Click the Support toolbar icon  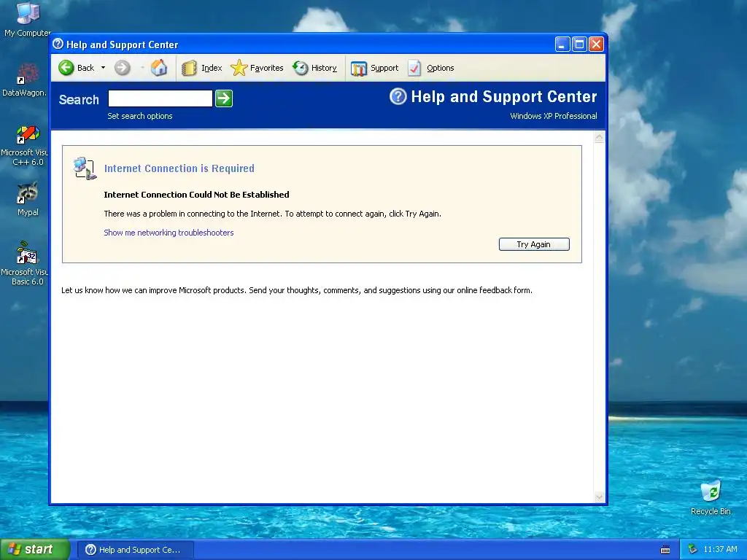(x=359, y=68)
